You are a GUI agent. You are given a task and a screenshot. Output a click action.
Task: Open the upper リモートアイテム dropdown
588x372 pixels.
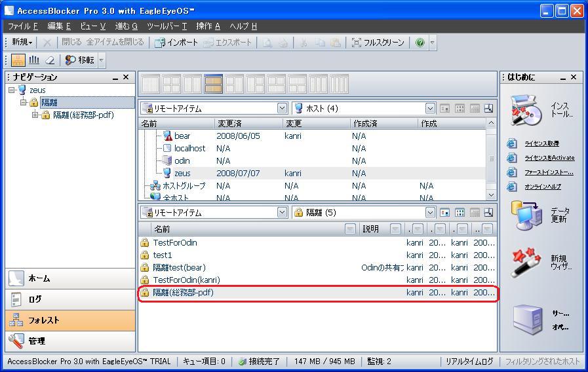[x=283, y=108]
